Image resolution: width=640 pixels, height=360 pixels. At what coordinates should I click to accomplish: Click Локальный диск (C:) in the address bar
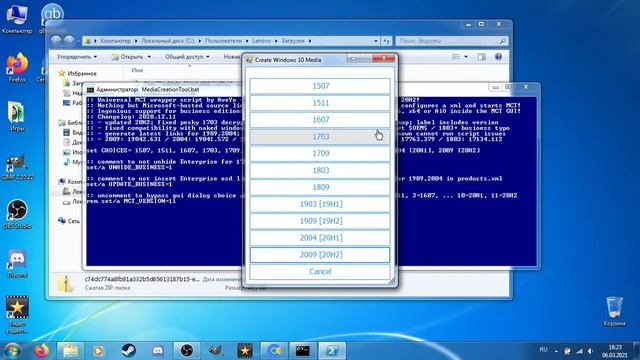pos(168,41)
